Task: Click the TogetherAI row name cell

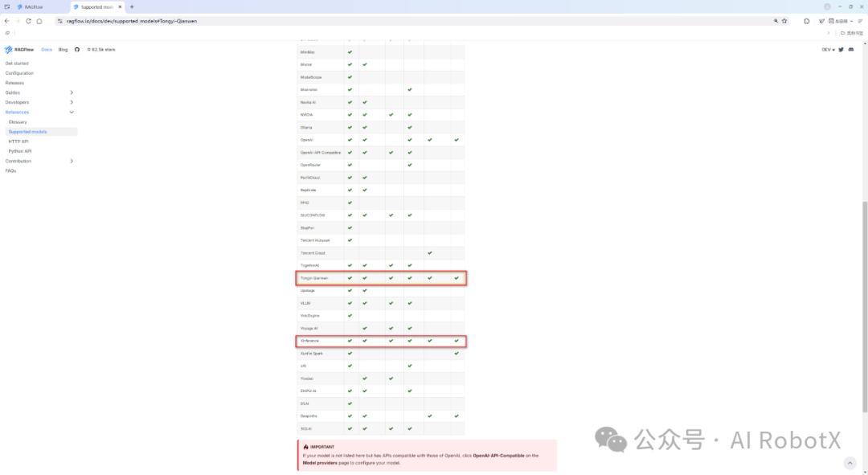Action: click(321, 266)
